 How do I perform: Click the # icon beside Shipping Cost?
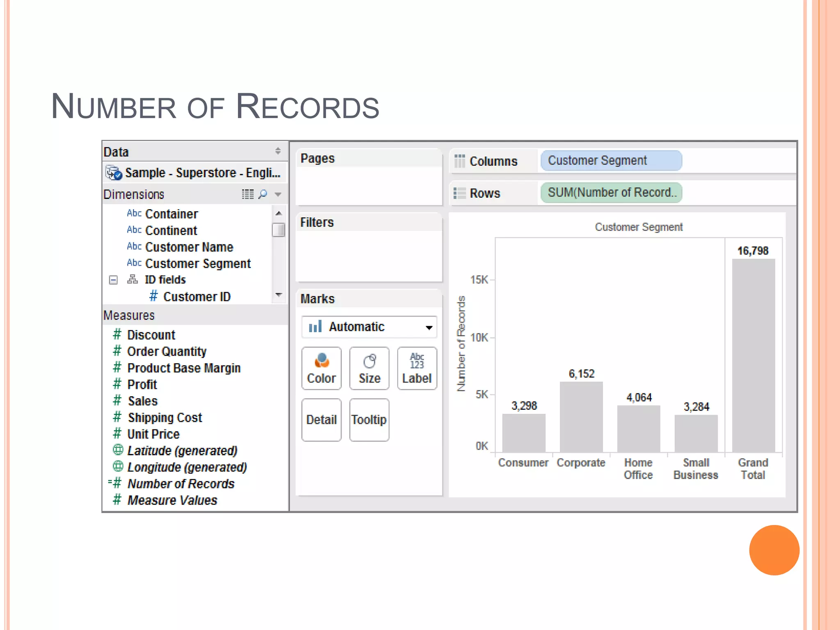coord(117,417)
